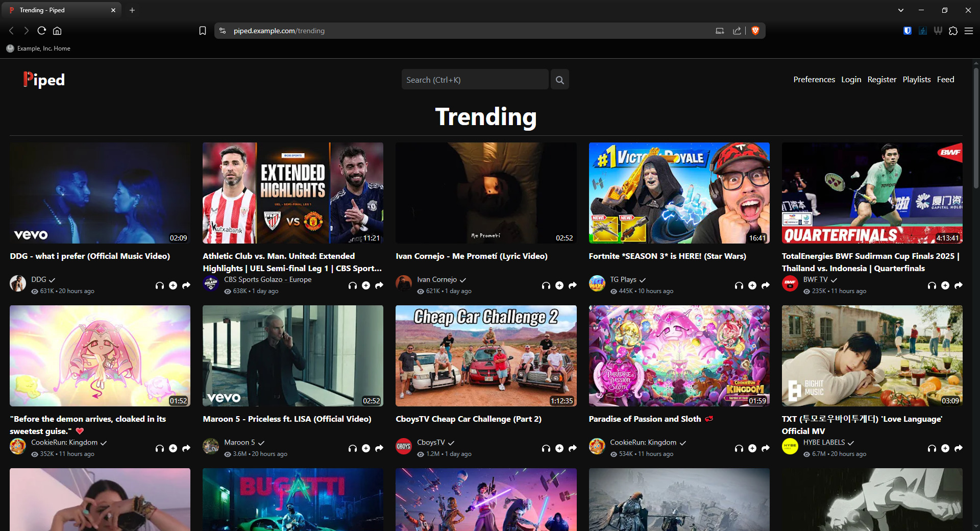This screenshot has width=980, height=531.
Task: Share the CboysTV Cheap Car Challenge video
Action: click(572, 448)
